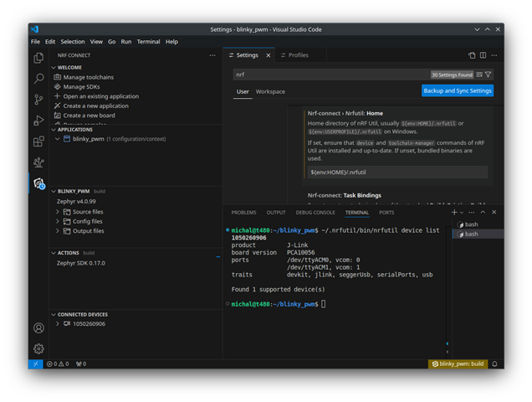This screenshot has height=402, width=532.
Task: Click the ports forwarded status item
Action: (81, 364)
